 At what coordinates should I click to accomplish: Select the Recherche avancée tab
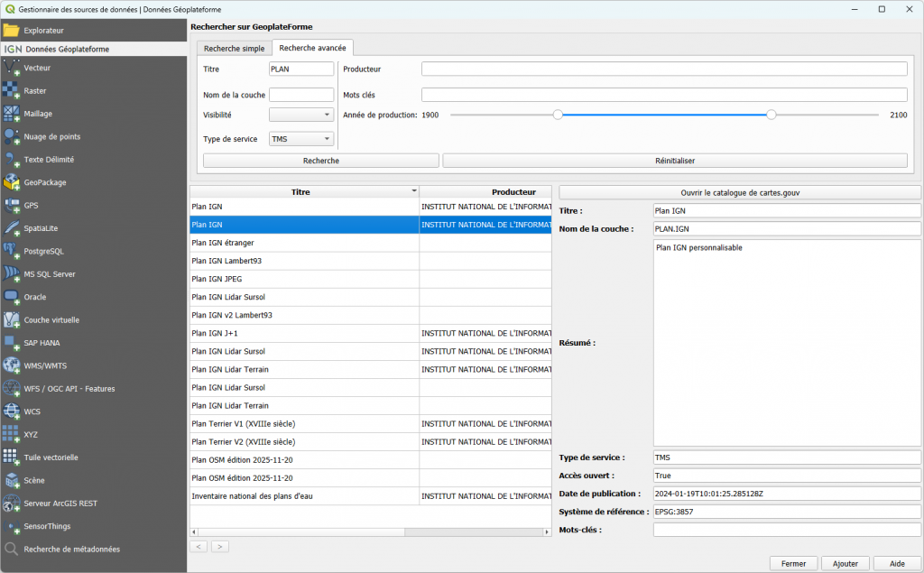(x=313, y=48)
